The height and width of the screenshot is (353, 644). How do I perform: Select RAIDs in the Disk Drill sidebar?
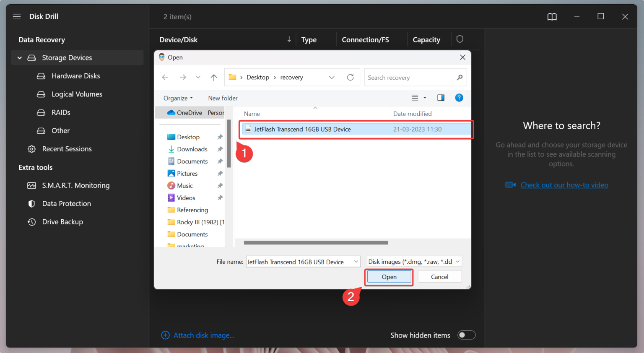pyautogui.click(x=61, y=112)
